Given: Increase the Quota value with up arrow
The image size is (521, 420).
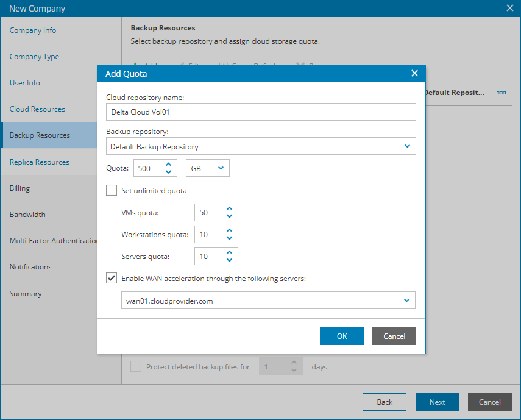Looking at the screenshot, I should click(169, 165).
